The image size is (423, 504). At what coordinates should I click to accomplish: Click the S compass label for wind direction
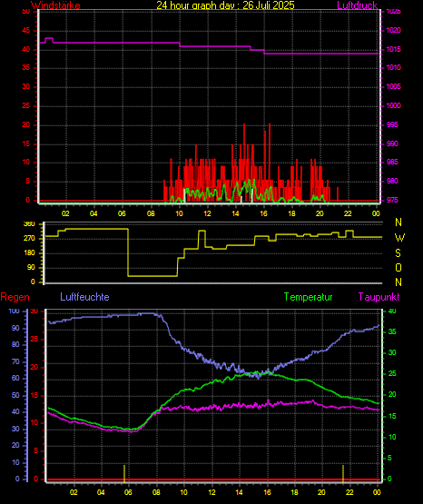click(x=398, y=253)
